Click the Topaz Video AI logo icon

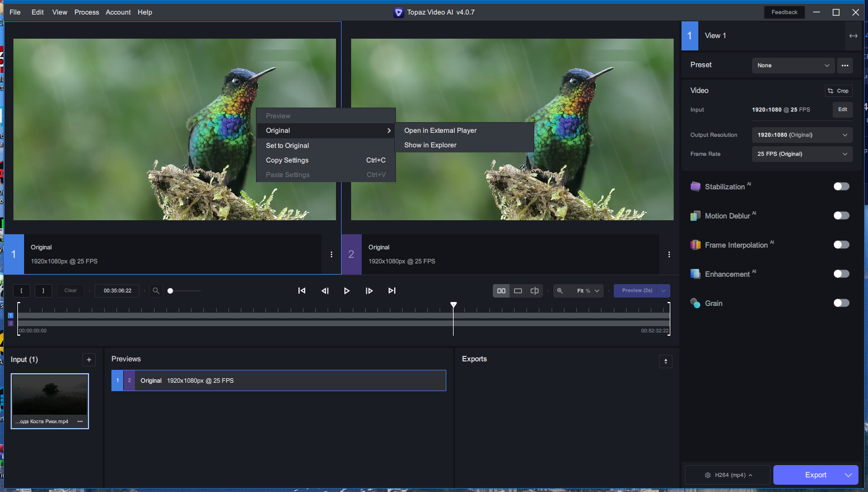[399, 12]
